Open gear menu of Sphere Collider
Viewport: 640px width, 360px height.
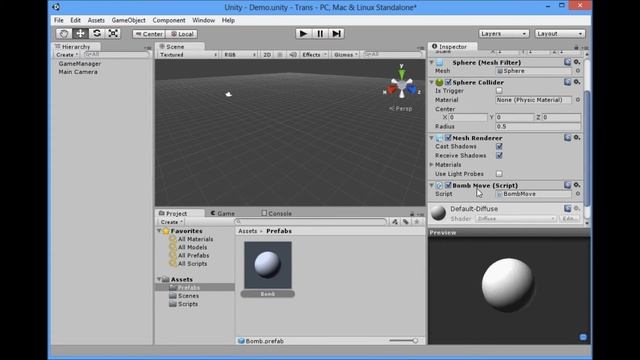(577, 82)
